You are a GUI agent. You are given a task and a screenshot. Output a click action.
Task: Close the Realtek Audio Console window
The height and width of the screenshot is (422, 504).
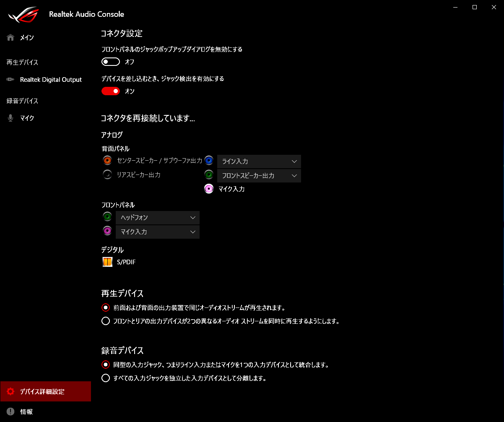(494, 7)
